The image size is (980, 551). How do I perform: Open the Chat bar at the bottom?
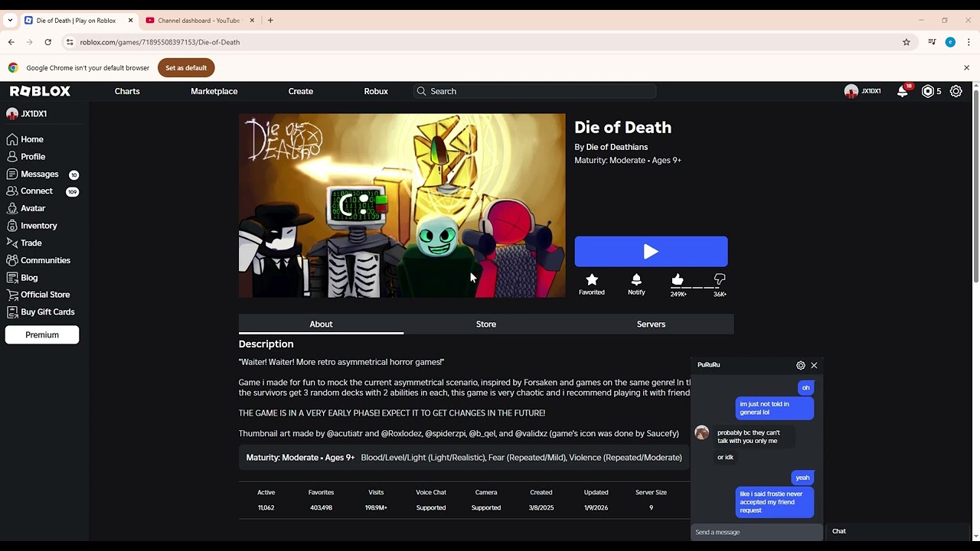pos(897,531)
